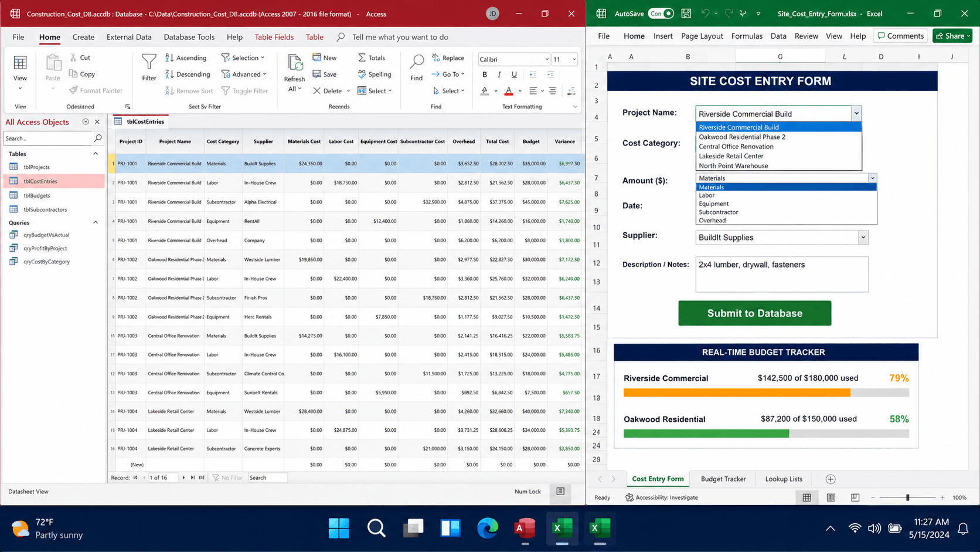The width and height of the screenshot is (980, 552).
Task: Click the Access record Search field
Action: click(267, 478)
